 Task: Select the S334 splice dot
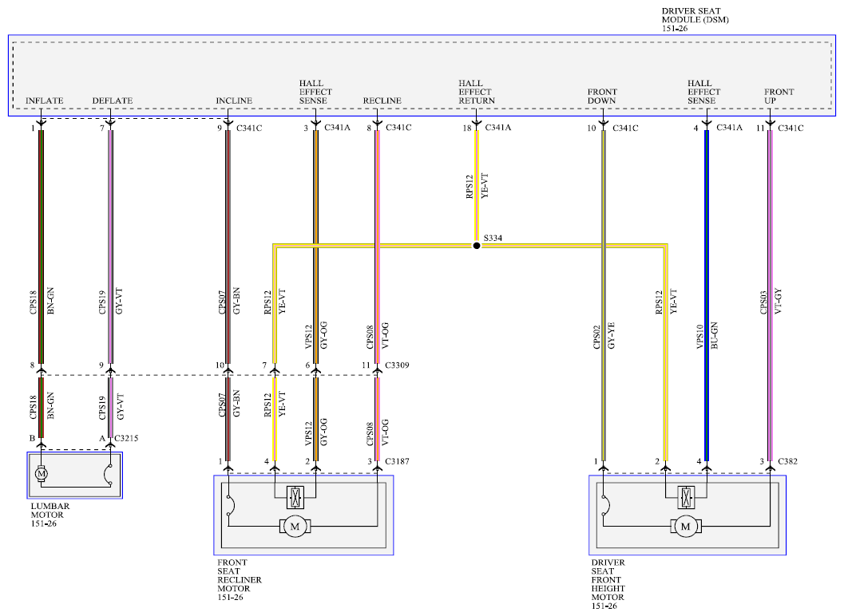477,246
